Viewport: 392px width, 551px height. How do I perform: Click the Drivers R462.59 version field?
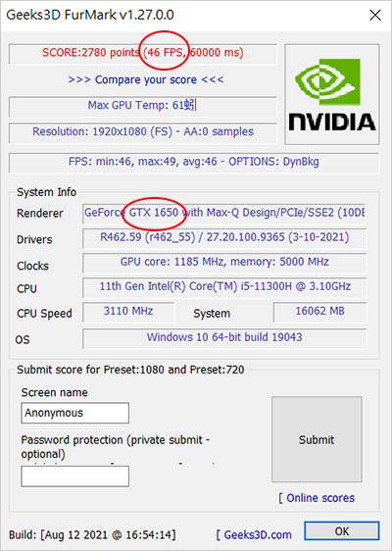coord(224,238)
